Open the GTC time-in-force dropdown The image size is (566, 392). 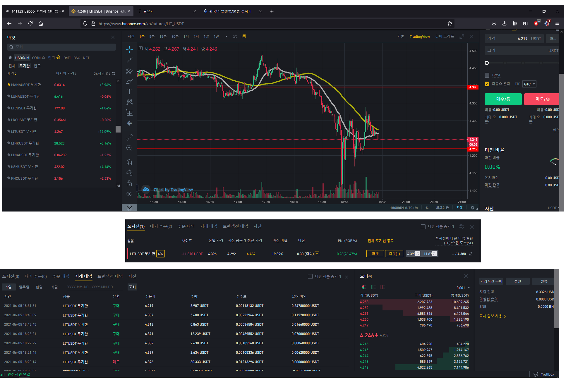click(x=529, y=84)
